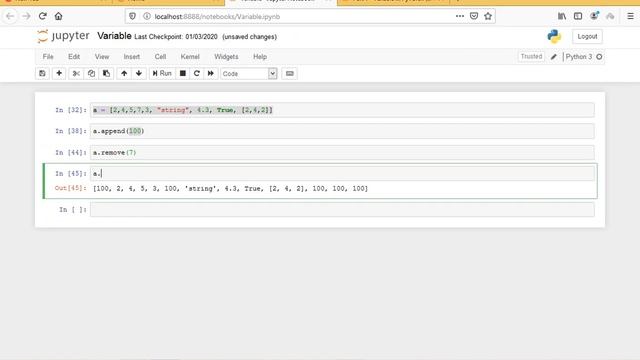Click the empty last code cell
640x360 pixels.
(342, 210)
